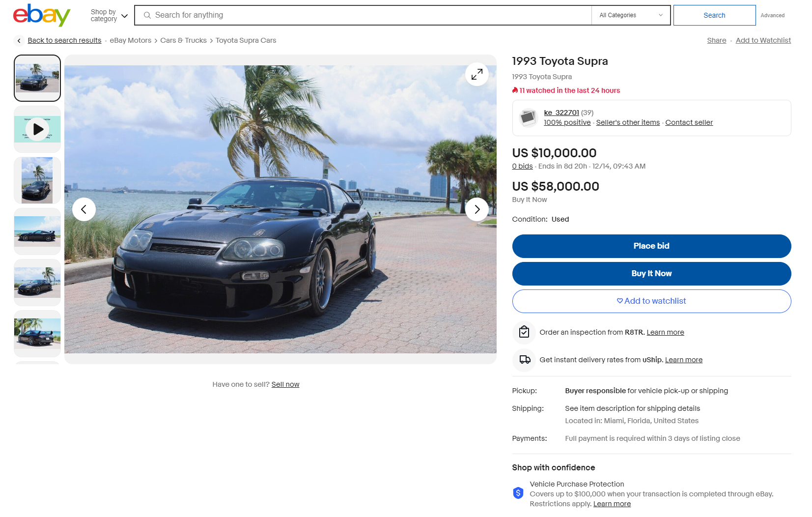This screenshot has height=517, width=812.
Task: Play the listing video thumbnail
Action: click(37, 129)
